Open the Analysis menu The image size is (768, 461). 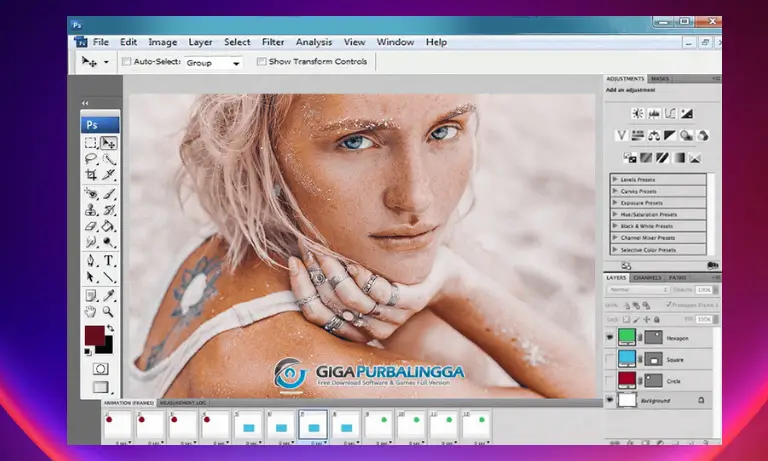pos(314,42)
